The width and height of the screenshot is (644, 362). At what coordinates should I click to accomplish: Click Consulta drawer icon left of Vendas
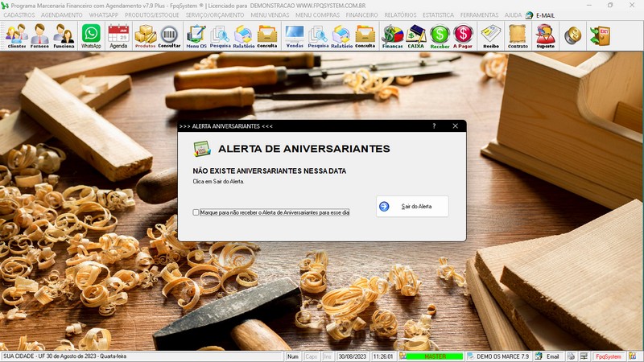[x=267, y=35]
